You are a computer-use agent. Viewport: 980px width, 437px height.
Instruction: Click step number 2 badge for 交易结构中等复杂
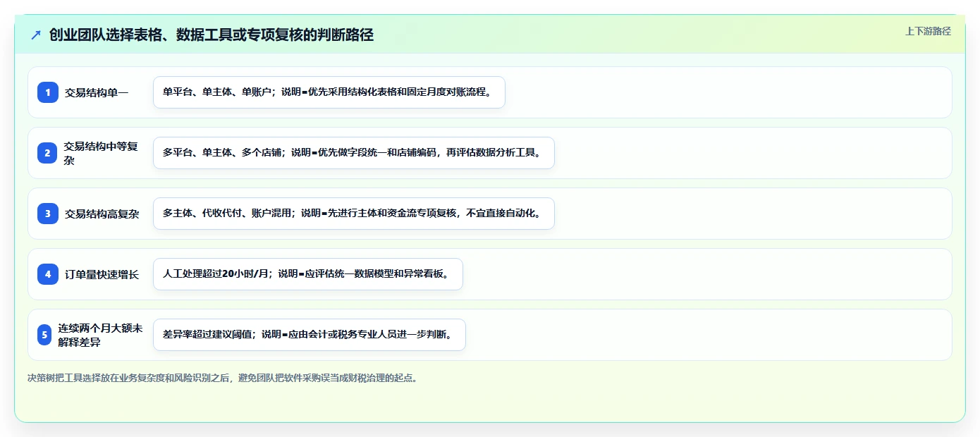pos(48,153)
